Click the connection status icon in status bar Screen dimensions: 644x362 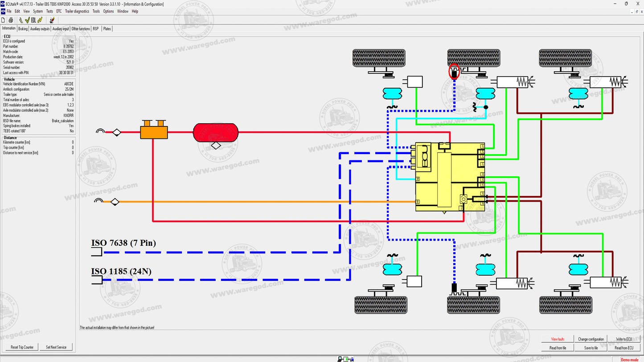(345, 359)
